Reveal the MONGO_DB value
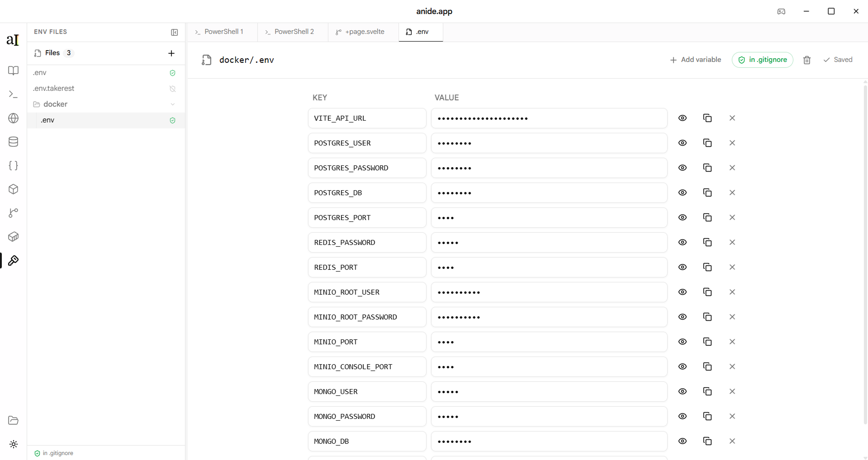The image size is (868, 460). pos(683,441)
